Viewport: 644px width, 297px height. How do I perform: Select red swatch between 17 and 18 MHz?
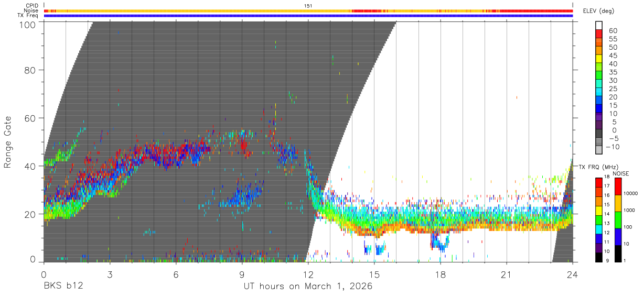click(599, 182)
